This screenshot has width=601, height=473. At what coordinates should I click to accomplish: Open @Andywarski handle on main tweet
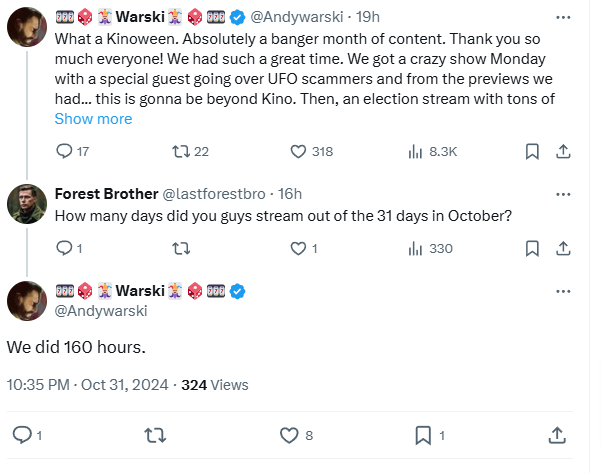(101, 311)
